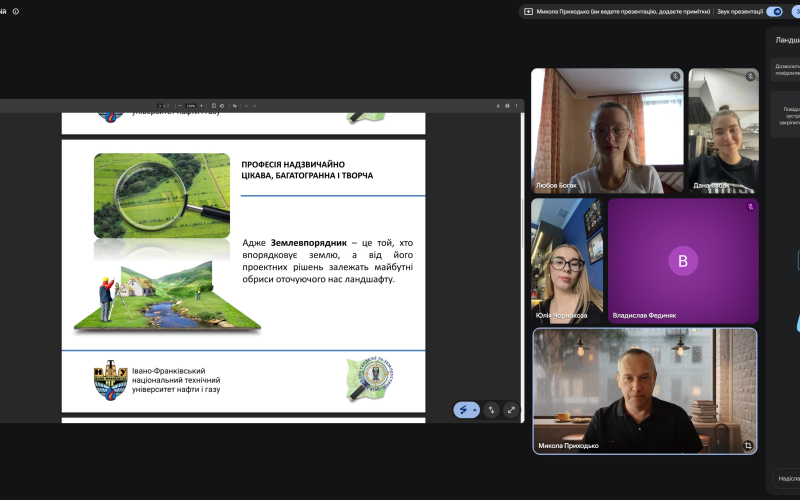Click the chat panel title Ландш...
Viewport: 800px width, 500px height.
pyautogui.click(x=787, y=40)
